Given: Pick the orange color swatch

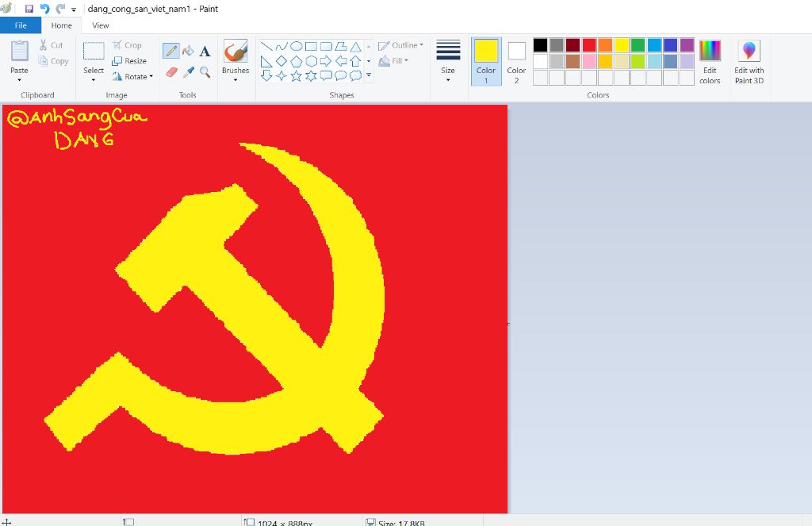Looking at the screenshot, I should tap(605, 45).
